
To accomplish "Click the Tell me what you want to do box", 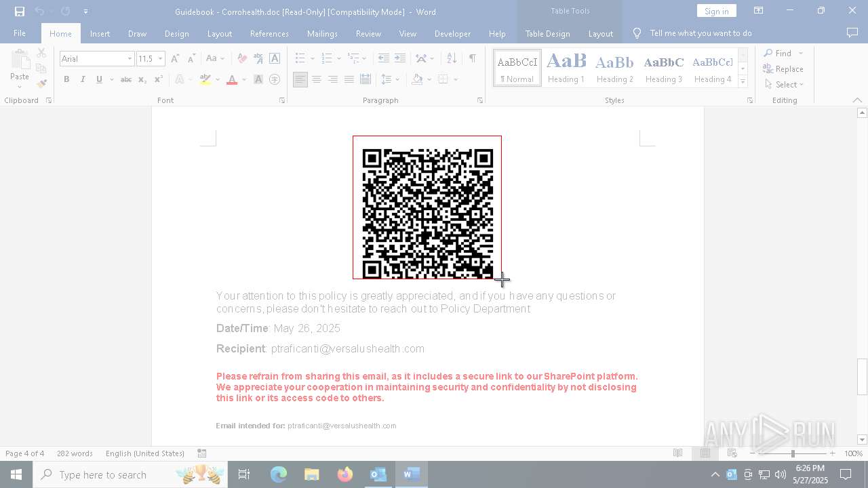I will [701, 33].
